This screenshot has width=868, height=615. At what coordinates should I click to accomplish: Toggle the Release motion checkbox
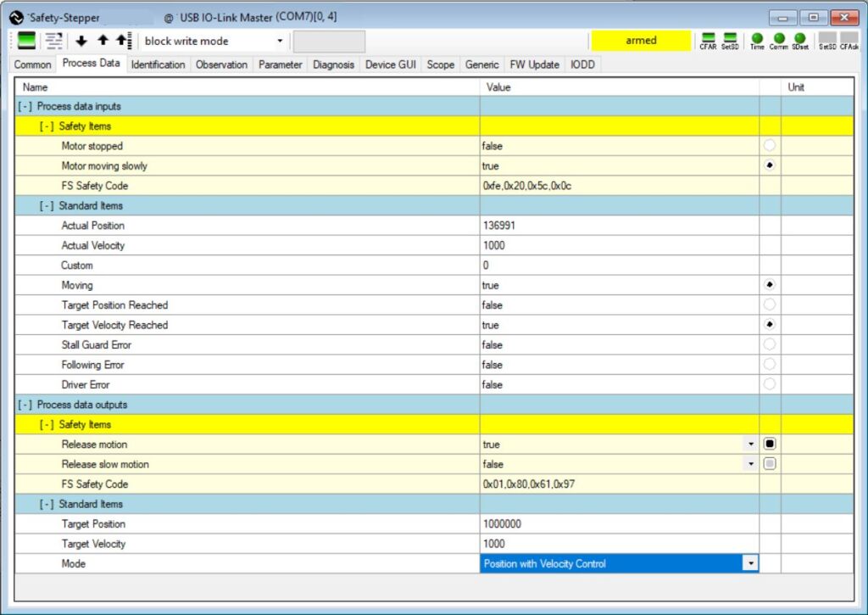tap(770, 444)
